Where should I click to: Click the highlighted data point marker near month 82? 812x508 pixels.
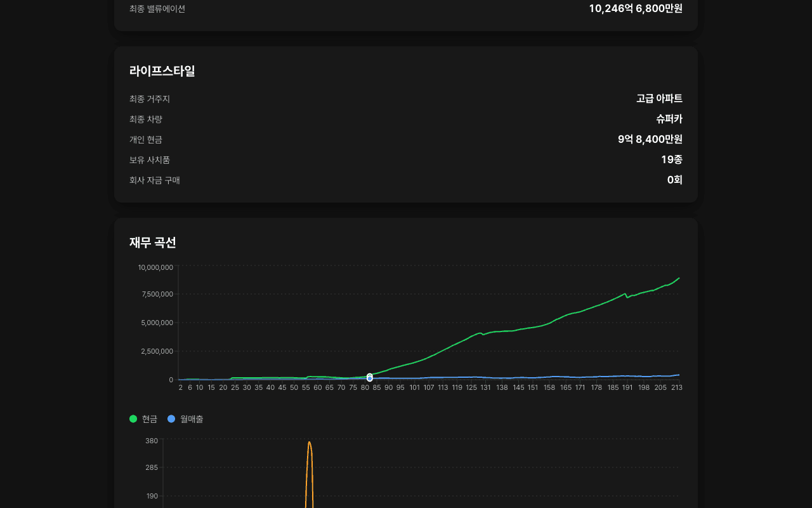370,378
